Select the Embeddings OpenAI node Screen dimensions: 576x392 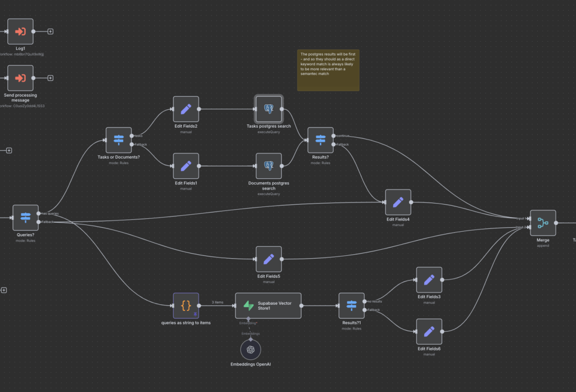250,350
